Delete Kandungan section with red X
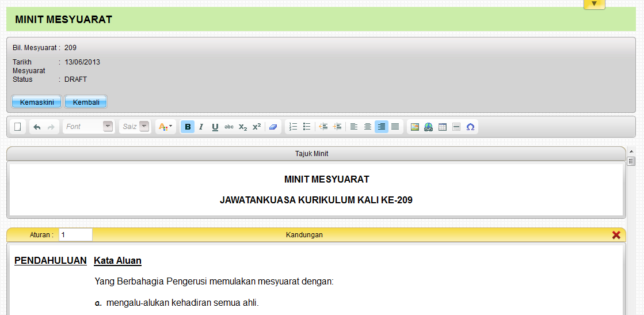The image size is (644, 315). point(616,235)
